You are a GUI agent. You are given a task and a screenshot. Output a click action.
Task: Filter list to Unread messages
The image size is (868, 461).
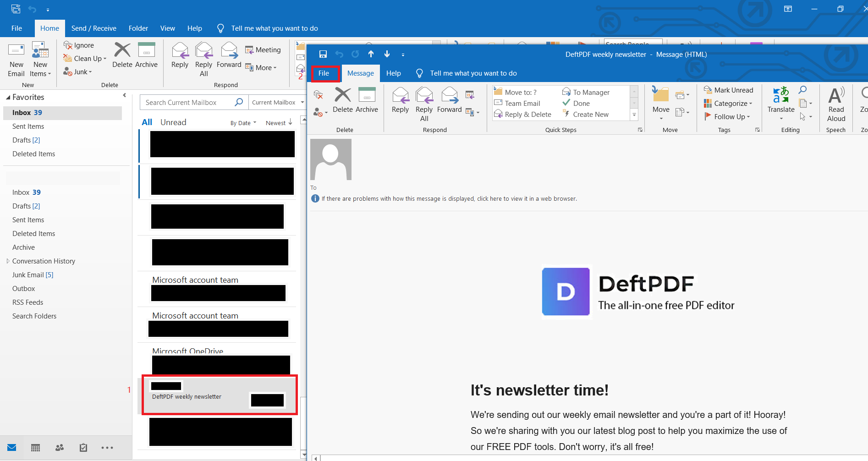coord(173,122)
